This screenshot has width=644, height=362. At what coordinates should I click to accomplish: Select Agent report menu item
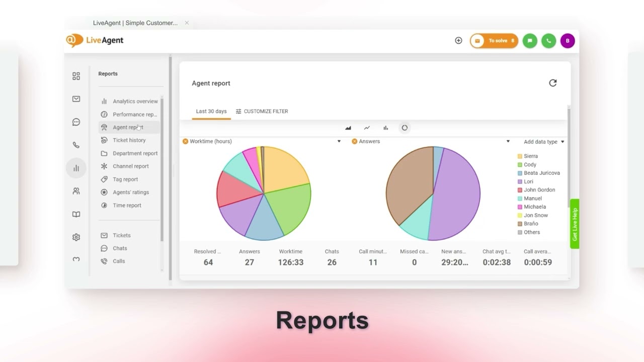(x=129, y=127)
